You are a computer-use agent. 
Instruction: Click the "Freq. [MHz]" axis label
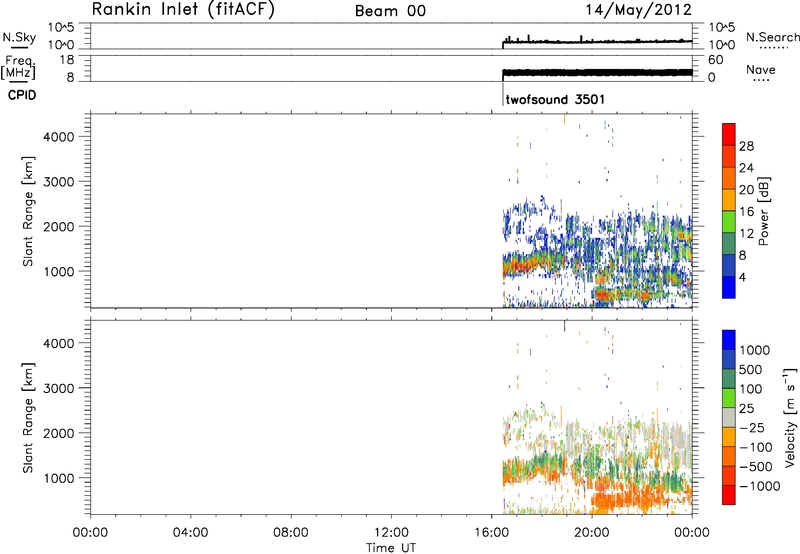click(19, 67)
